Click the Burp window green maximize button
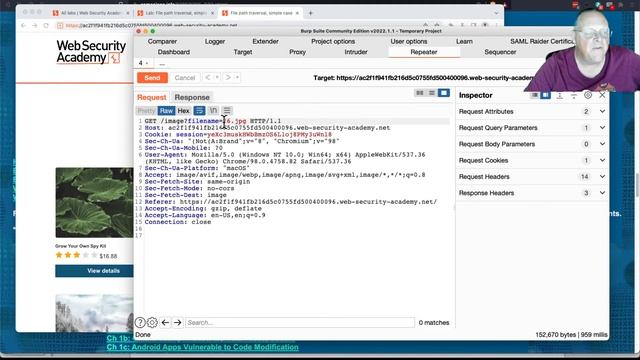Viewport: 640px width, 360px height. click(x=153, y=31)
